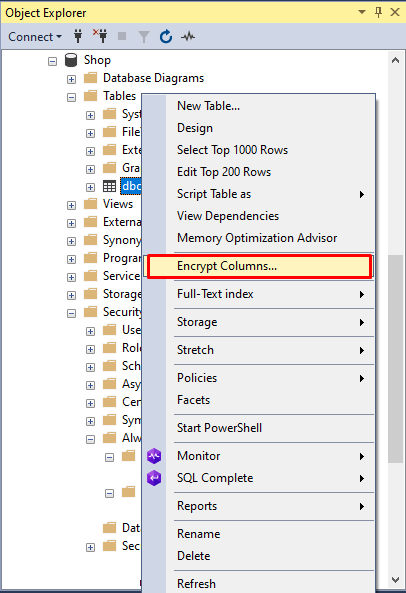Select the Database Diagrams tree item

pyautogui.click(x=153, y=78)
